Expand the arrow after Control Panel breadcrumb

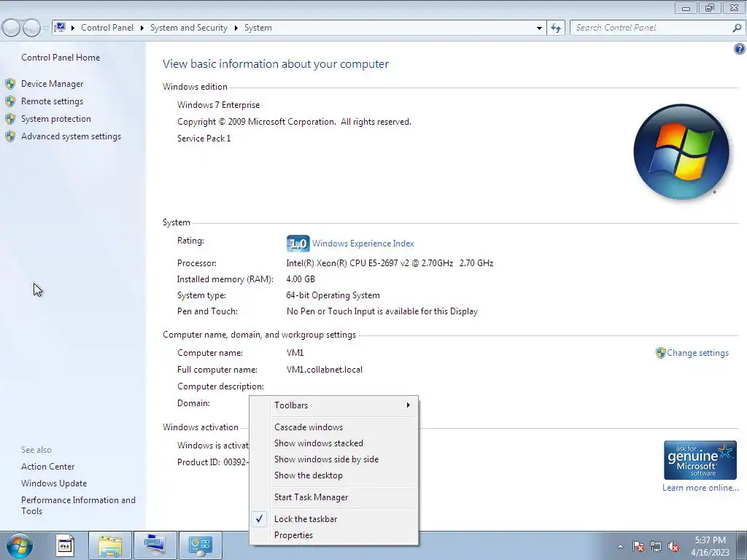(142, 28)
